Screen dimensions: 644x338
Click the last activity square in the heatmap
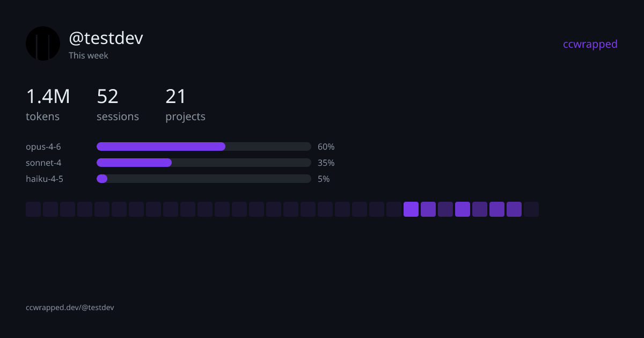(531, 209)
